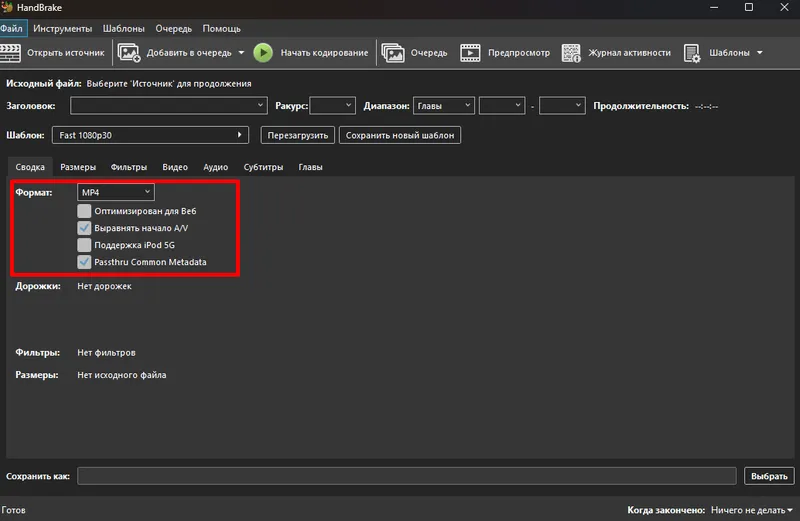Click 'Начать кодирование' toolbar label
The width and height of the screenshot is (800, 521).
324,53
